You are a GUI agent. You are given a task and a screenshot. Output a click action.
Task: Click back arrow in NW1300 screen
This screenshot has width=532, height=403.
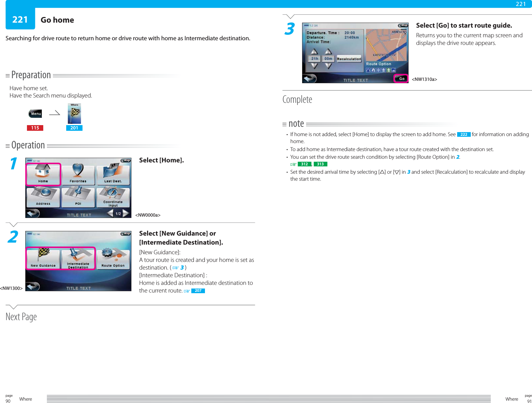click(33, 286)
